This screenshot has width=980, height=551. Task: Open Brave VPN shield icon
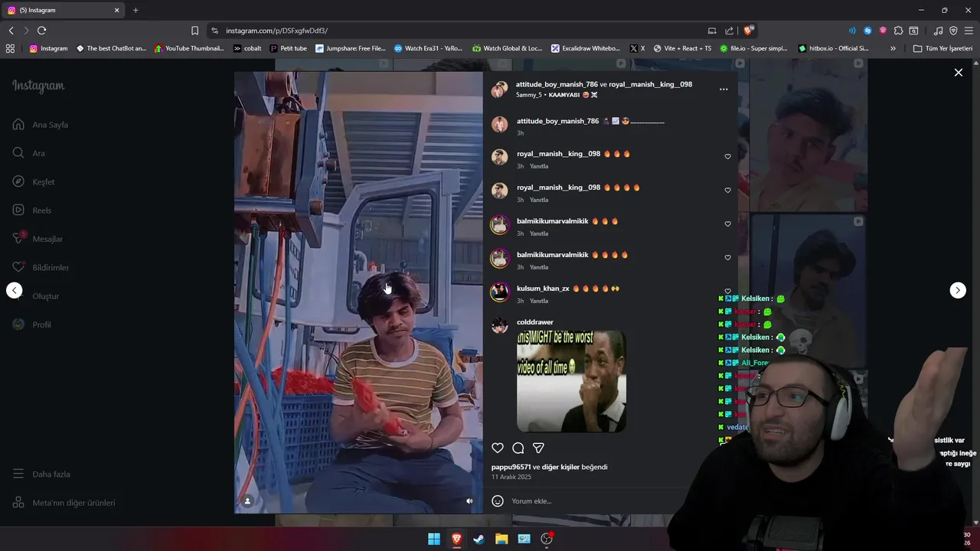pyautogui.click(x=953, y=31)
